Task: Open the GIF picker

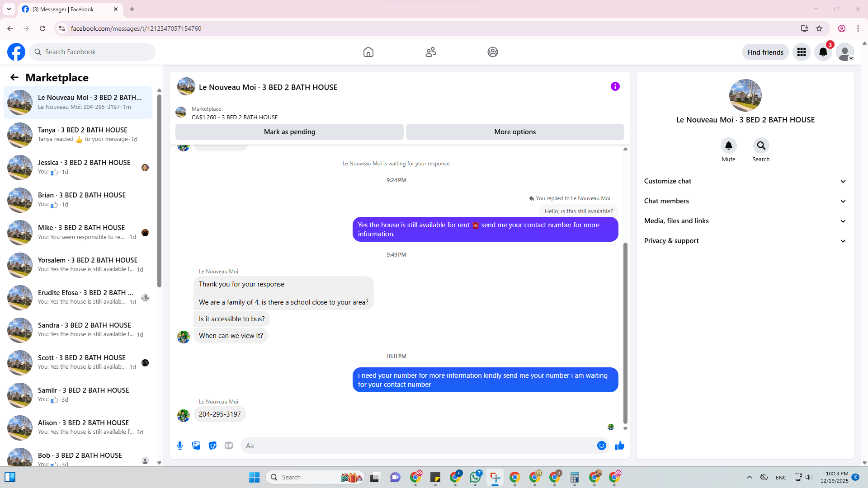Action: coord(229,446)
